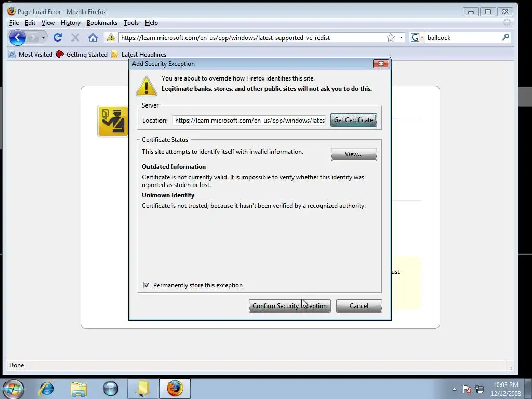Switch to the Firefox taskbar button
Screen dimensions: 532x399
[x=175, y=389]
